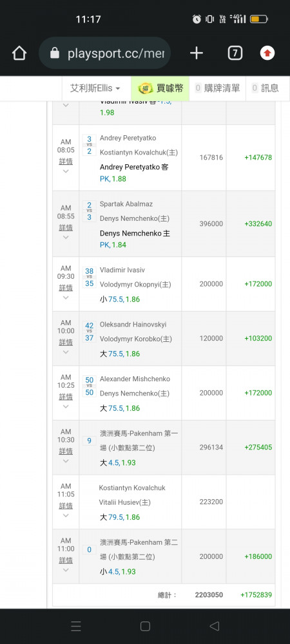Tap the Android back triangle button
The image size is (290, 644).
coord(215,626)
